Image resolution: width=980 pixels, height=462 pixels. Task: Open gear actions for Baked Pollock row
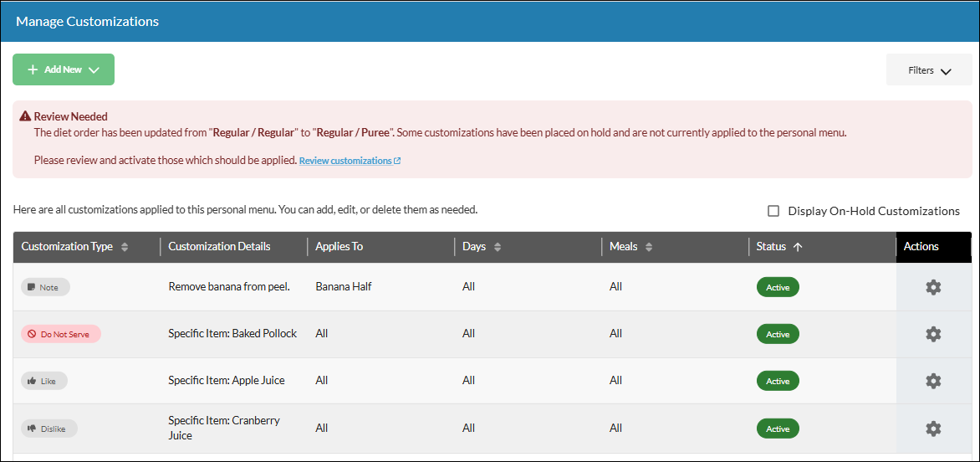[932, 334]
